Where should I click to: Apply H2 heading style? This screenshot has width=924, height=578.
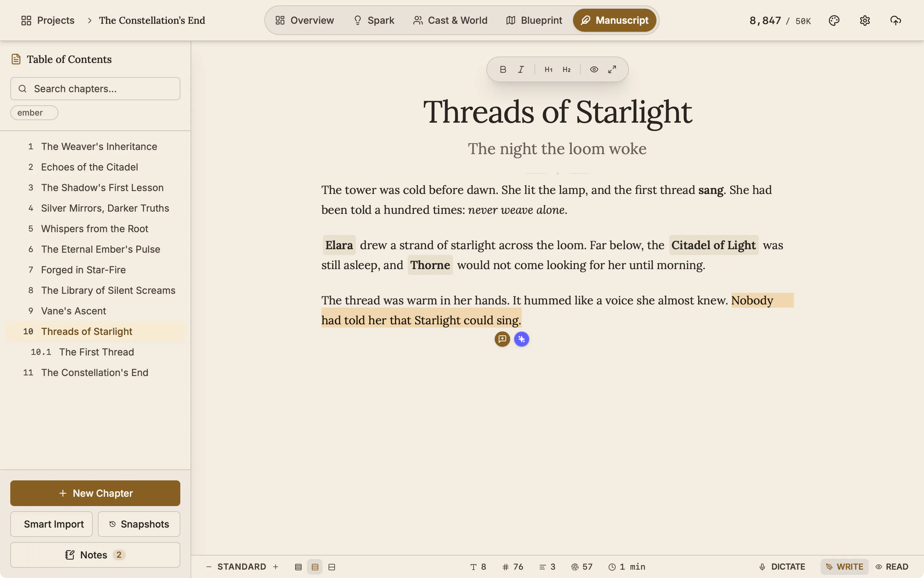pyautogui.click(x=567, y=69)
